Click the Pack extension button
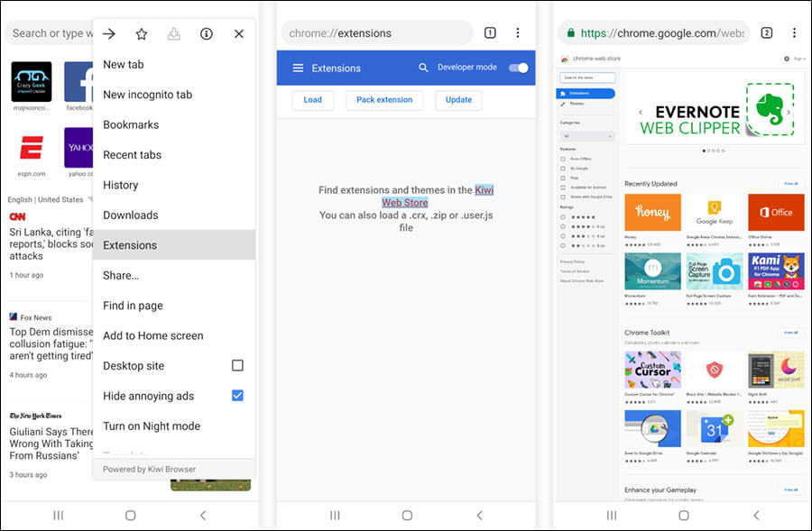 [384, 100]
